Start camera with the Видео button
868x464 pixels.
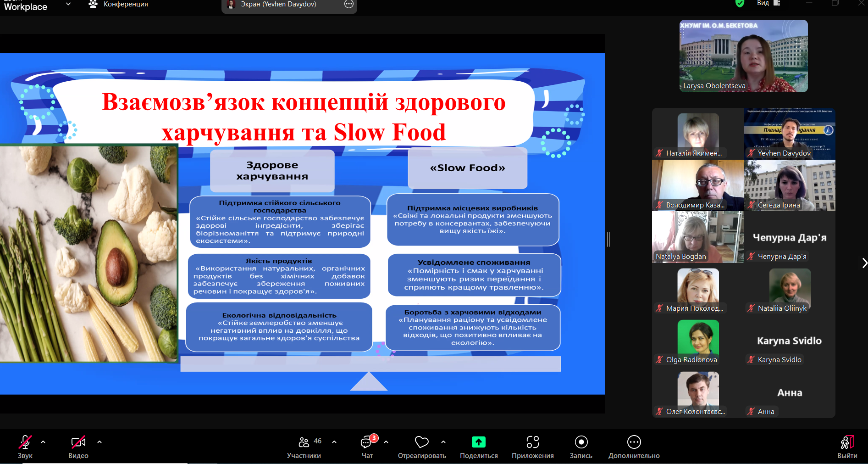point(78,447)
